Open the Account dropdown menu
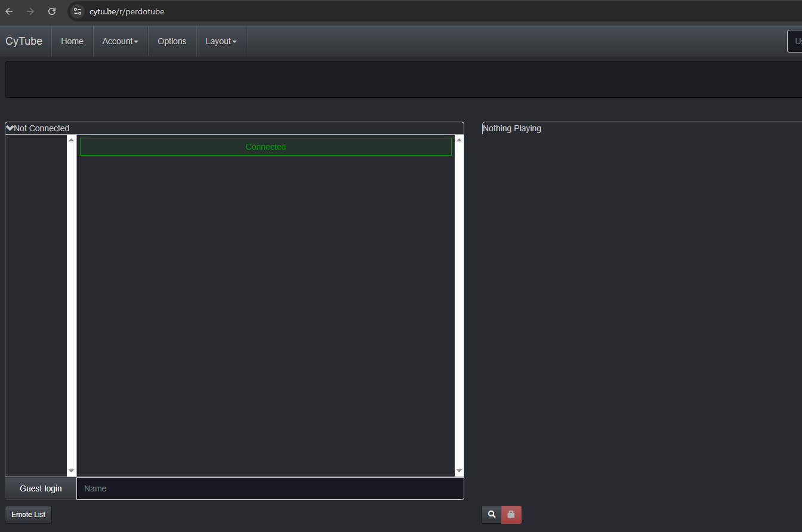802x532 pixels. 120,41
